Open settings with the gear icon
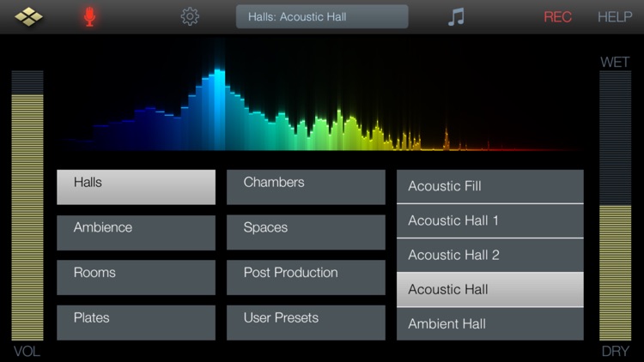 190,17
